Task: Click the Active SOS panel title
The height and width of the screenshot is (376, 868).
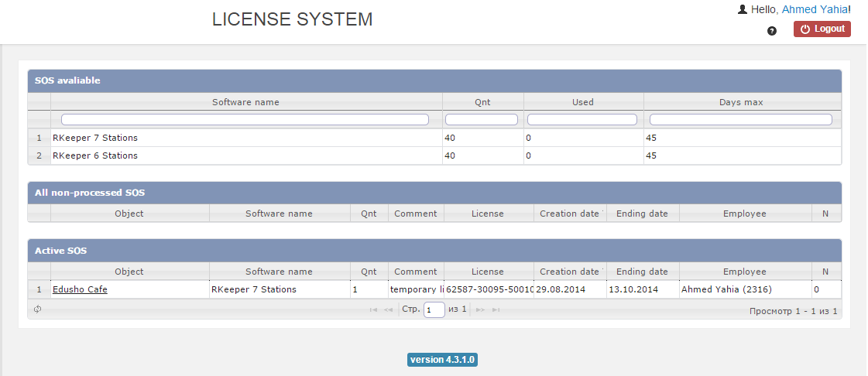Action: pos(61,251)
